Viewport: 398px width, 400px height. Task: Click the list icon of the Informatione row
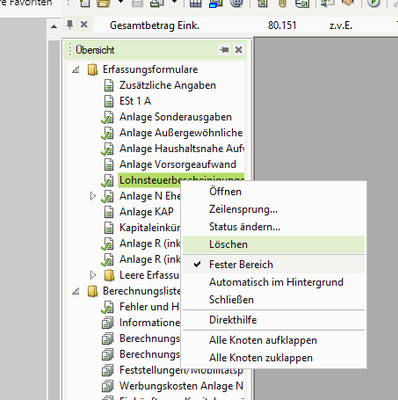(108, 323)
